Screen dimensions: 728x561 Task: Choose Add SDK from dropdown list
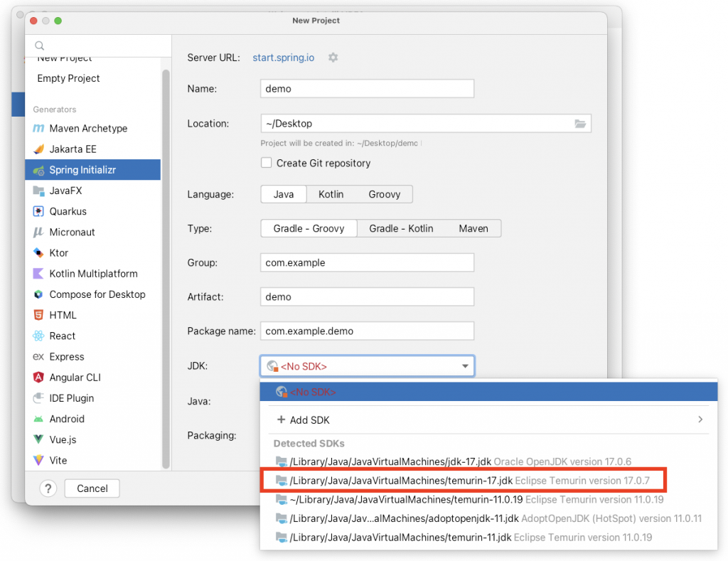tap(488, 420)
